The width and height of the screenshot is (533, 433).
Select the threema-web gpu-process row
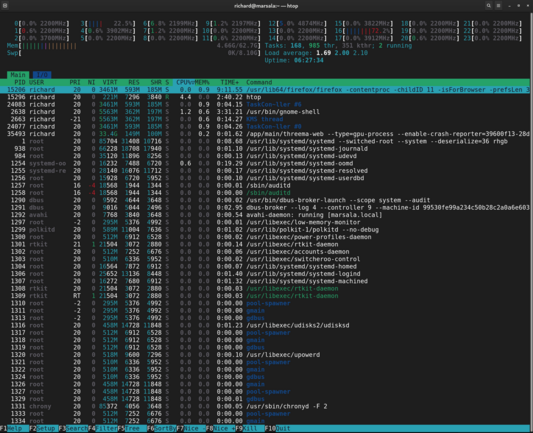(265, 134)
